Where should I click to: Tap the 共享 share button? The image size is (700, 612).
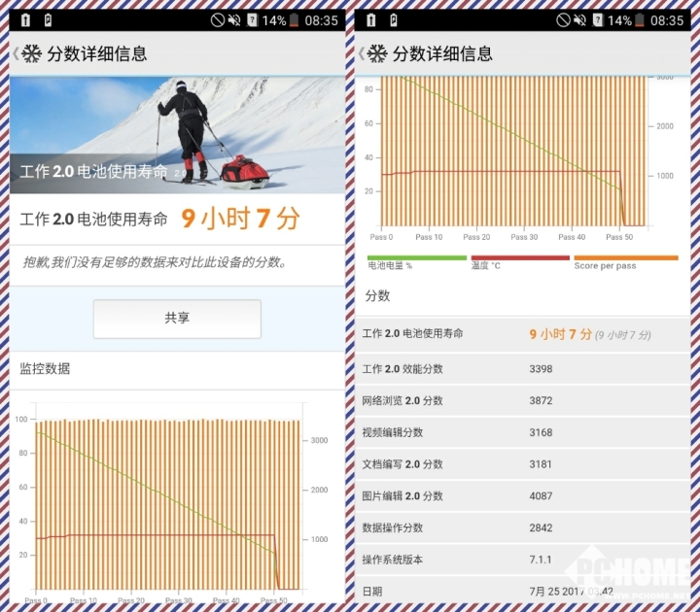[x=177, y=319]
